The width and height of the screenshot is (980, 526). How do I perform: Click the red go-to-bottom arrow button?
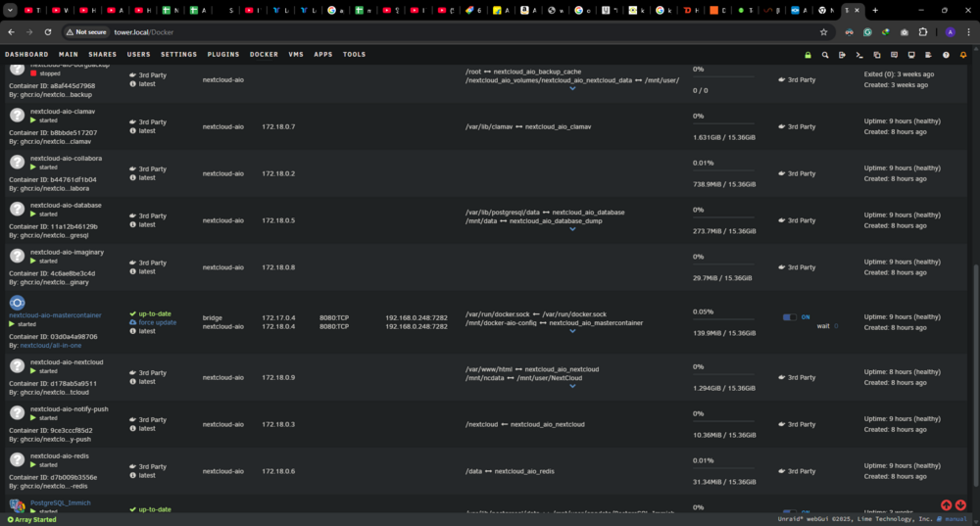click(x=960, y=504)
